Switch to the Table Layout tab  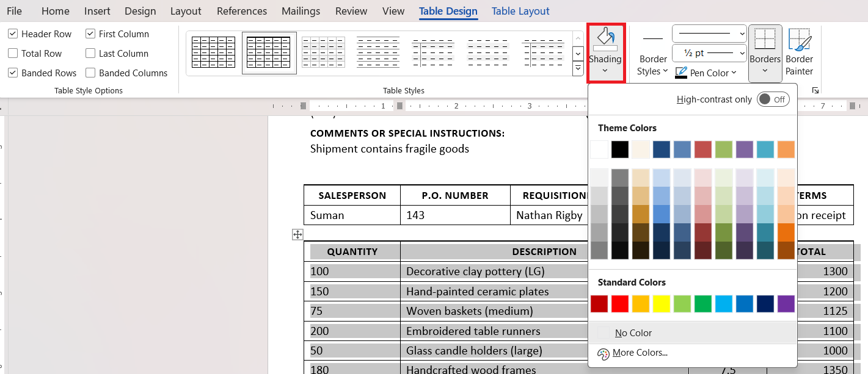[520, 11]
